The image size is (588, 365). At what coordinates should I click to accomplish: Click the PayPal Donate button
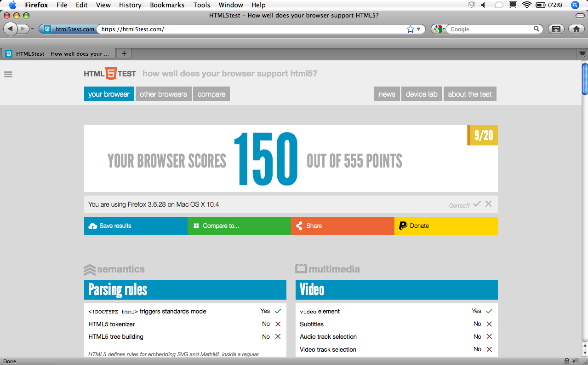pos(446,226)
